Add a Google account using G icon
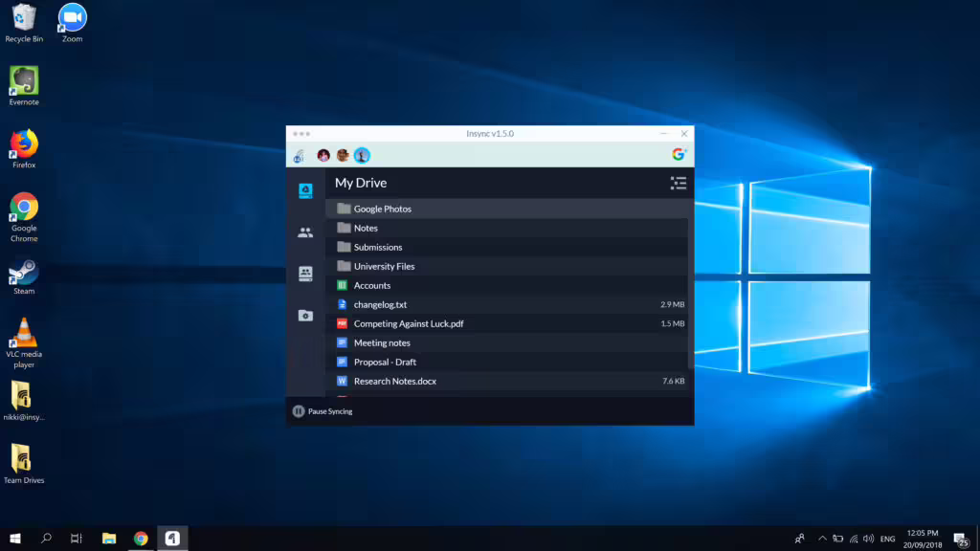The height and width of the screenshot is (551, 980). click(679, 154)
